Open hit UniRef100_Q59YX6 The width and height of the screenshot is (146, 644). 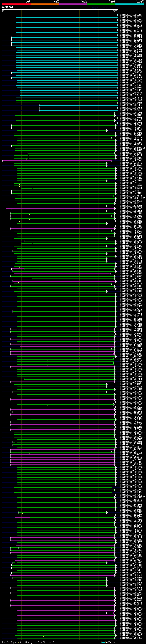(x=131, y=454)
